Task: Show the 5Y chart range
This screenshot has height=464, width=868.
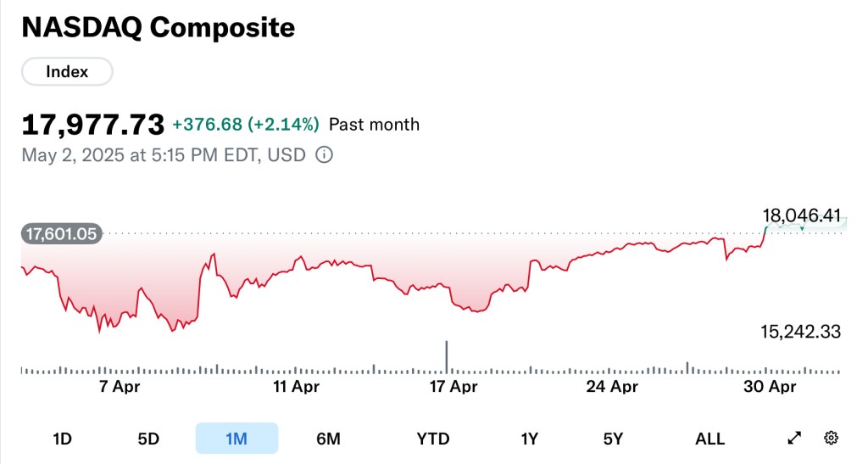Action: click(x=613, y=439)
